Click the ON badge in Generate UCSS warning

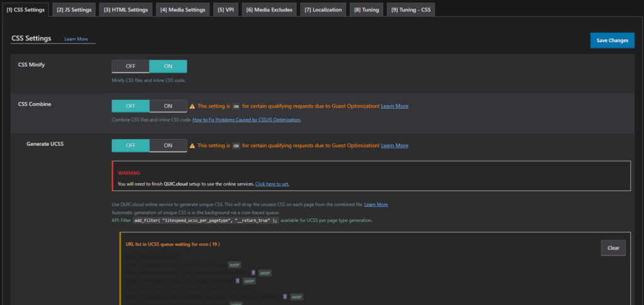click(x=236, y=146)
